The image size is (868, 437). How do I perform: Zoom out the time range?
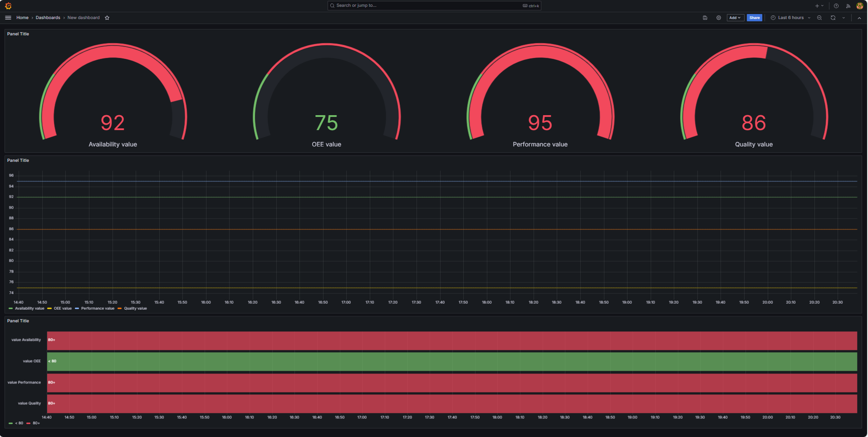click(819, 18)
